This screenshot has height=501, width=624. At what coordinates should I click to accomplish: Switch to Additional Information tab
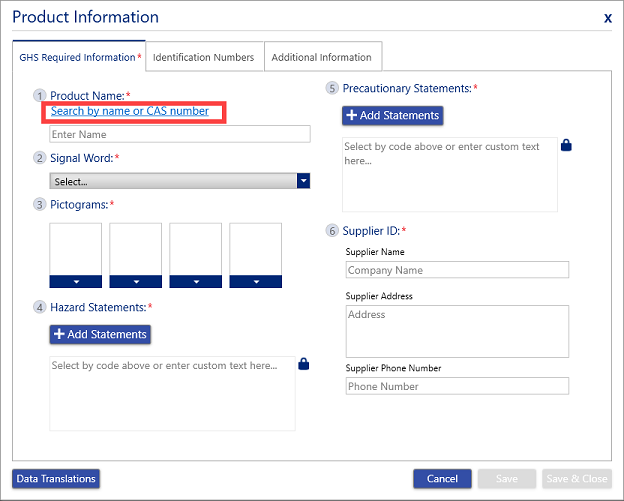pos(322,57)
